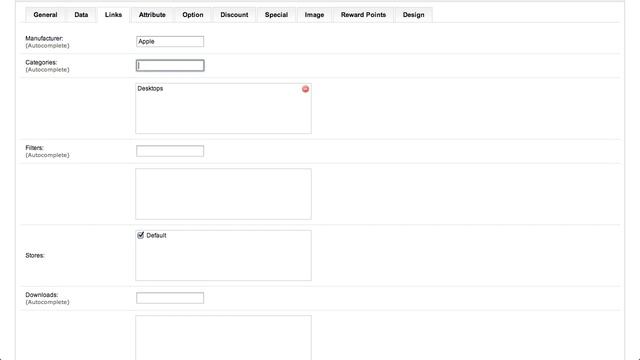
Task: Open the Attribute tab
Action: pyautogui.click(x=152, y=15)
